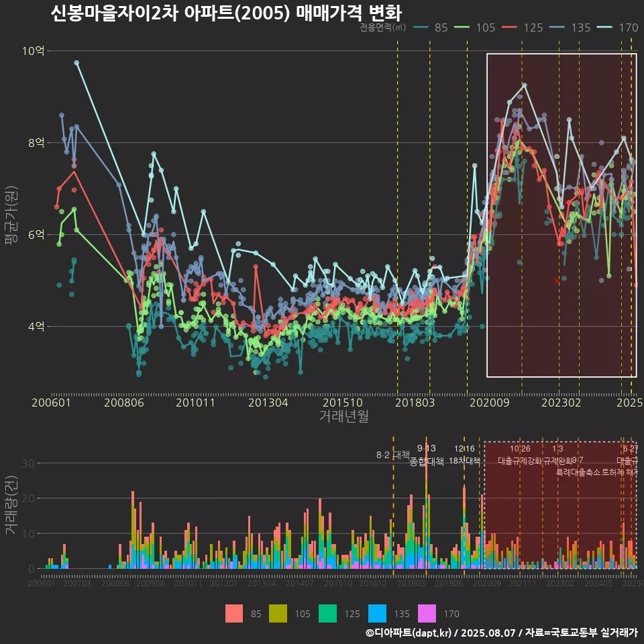Image resolution: width=644 pixels, height=644 pixels.
Task: Click the 201407 label on volume chart axis
Action: pyautogui.click(x=300, y=583)
